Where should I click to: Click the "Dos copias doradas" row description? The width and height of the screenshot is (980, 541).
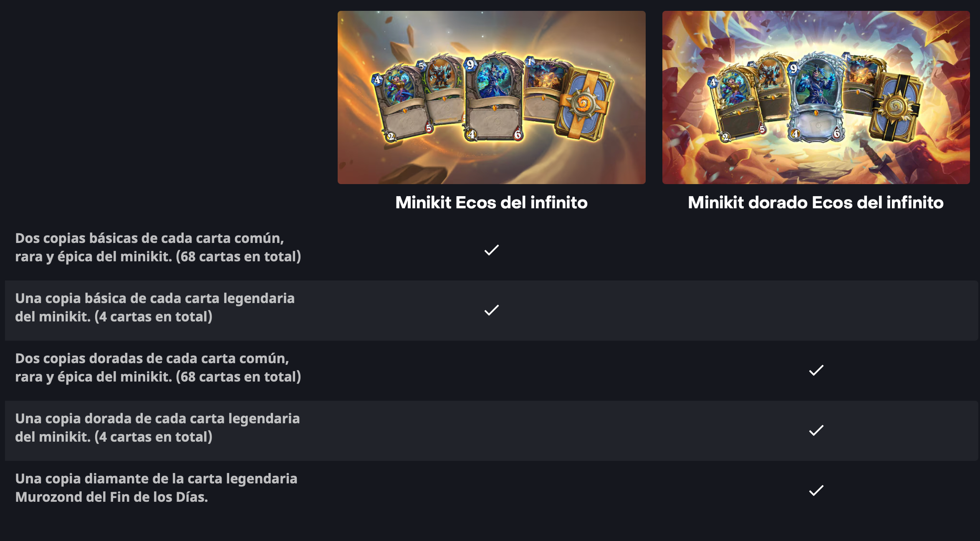158,367
